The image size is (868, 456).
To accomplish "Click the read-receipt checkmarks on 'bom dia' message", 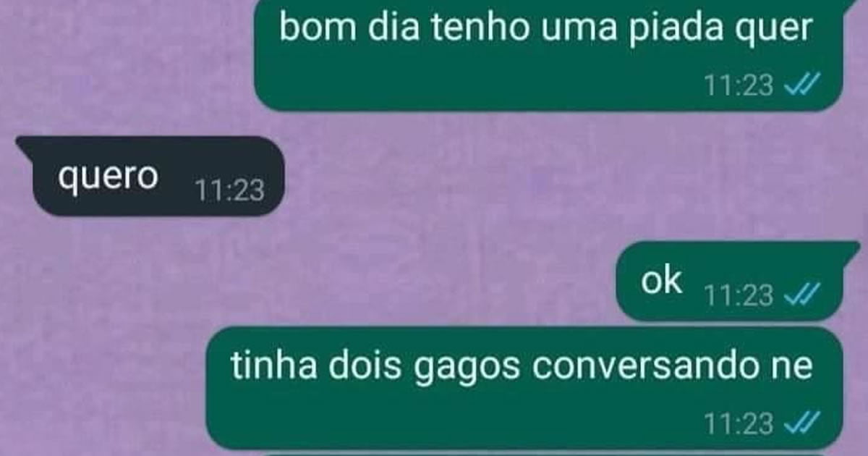I will (x=801, y=86).
